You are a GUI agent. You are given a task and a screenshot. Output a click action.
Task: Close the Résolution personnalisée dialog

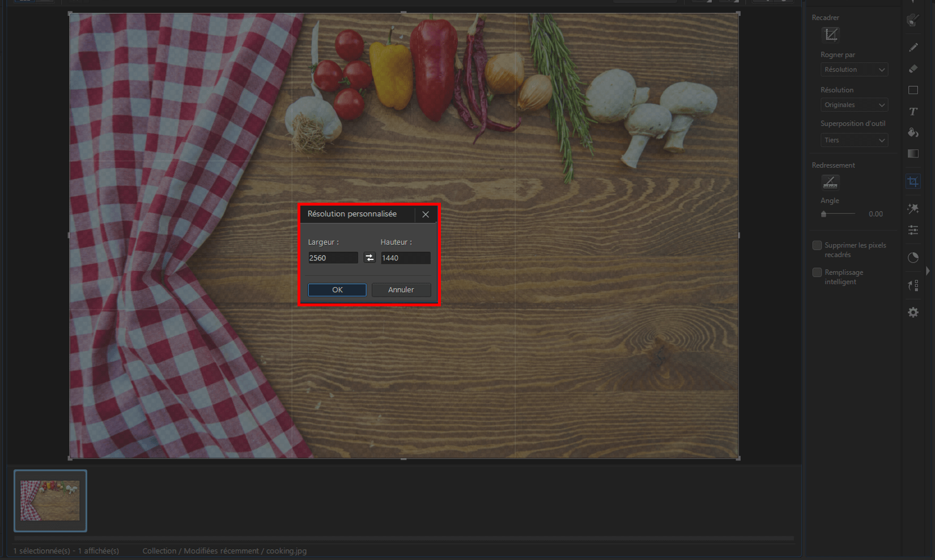point(426,214)
